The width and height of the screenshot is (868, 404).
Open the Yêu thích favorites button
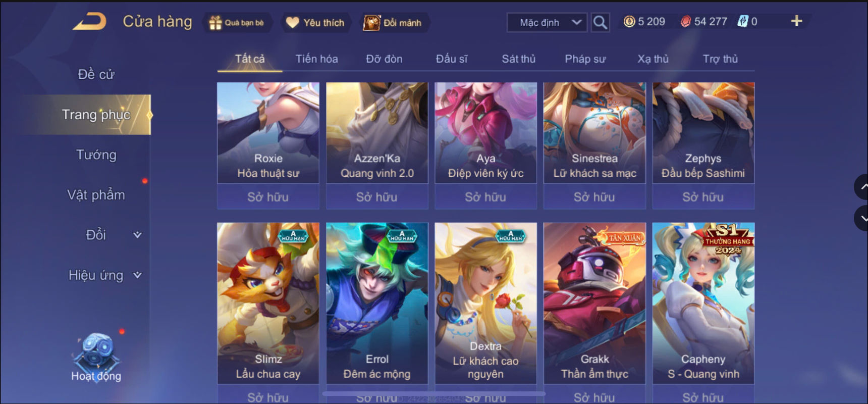coord(315,23)
